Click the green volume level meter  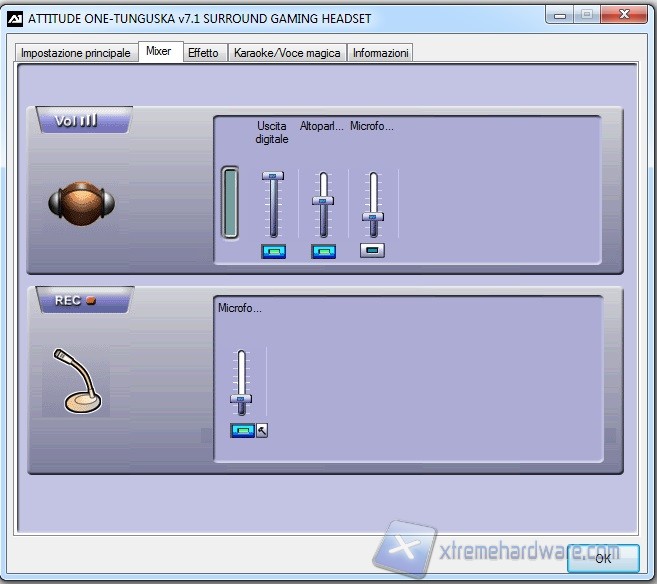pos(230,203)
